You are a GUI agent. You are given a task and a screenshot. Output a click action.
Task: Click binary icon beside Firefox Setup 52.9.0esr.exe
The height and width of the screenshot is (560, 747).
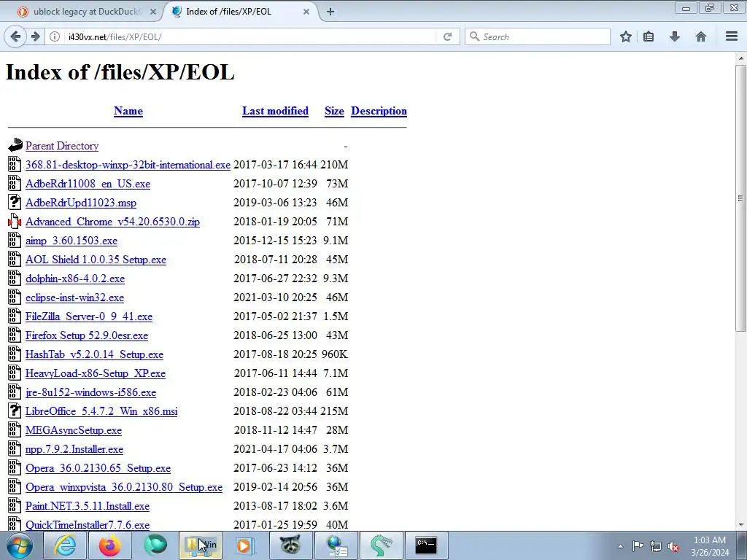[15, 335]
